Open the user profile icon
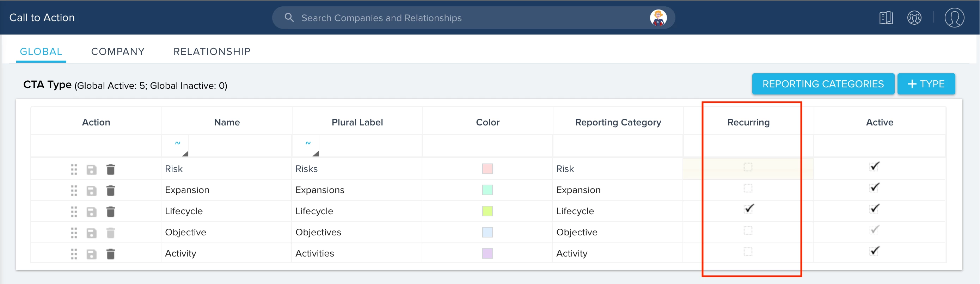This screenshot has width=980, height=284. pos(954,18)
